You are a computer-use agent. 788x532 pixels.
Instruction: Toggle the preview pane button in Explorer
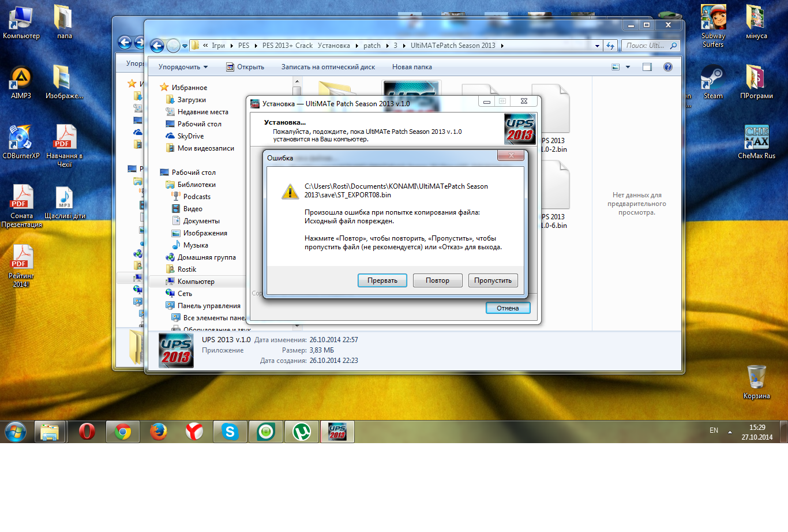point(647,67)
